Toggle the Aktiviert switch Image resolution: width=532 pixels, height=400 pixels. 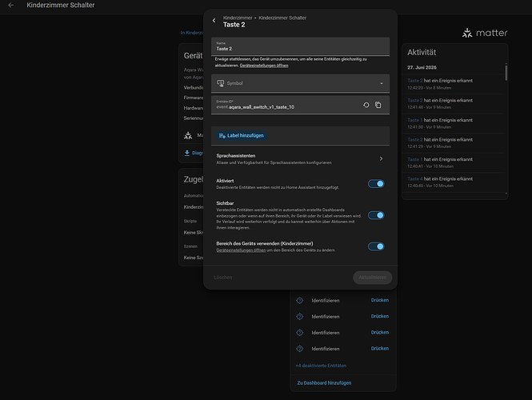pos(376,183)
